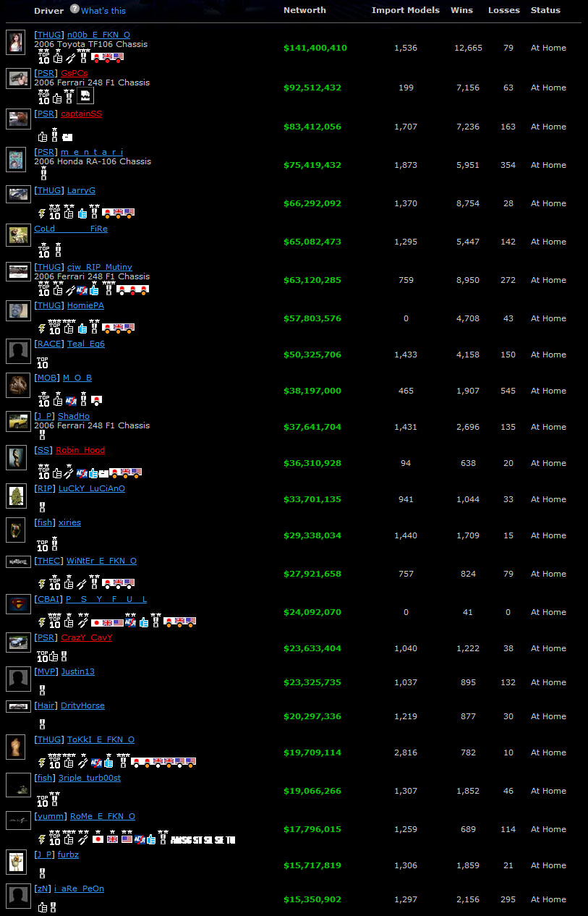Open the CoLd FiRe driver link
Image resolution: width=588 pixels, height=916 pixels.
tap(70, 229)
